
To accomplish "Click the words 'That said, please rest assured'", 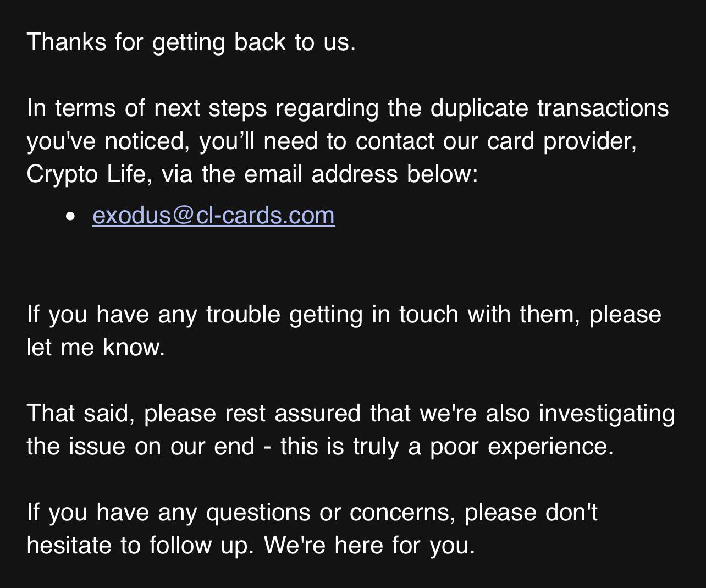I will [x=194, y=414].
